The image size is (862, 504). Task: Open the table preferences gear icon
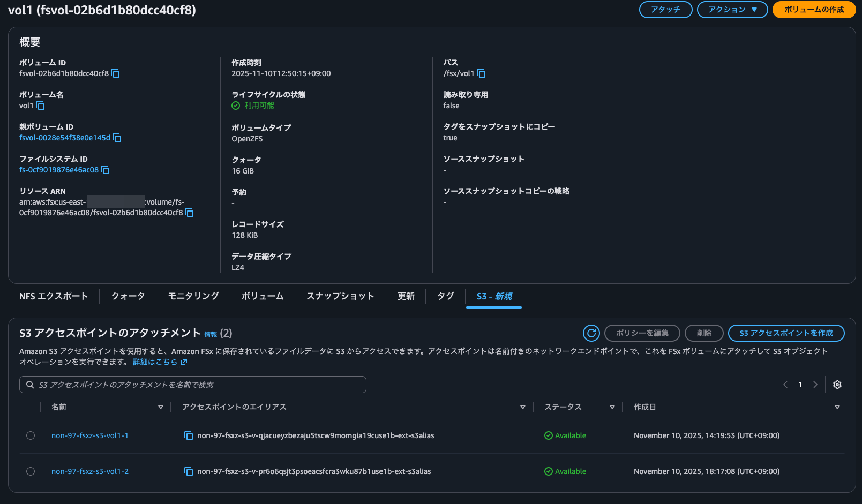pos(837,385)
